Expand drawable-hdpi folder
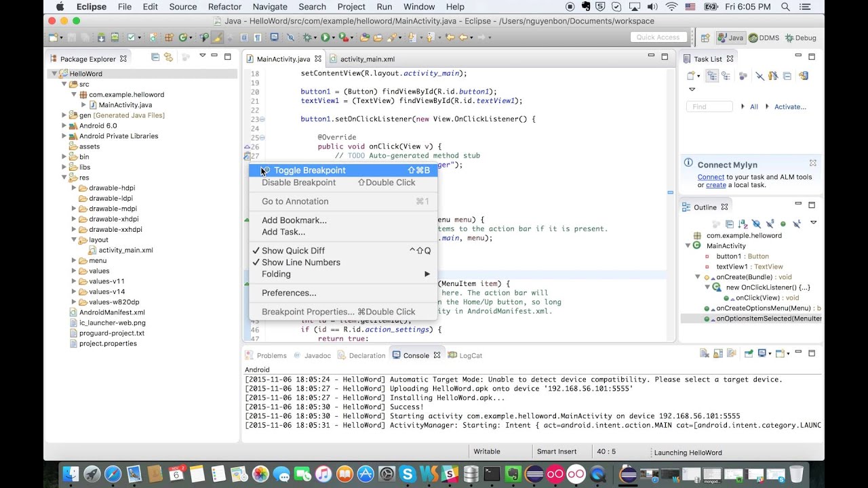The image size is (868, 488). click(x=74, y=188)
